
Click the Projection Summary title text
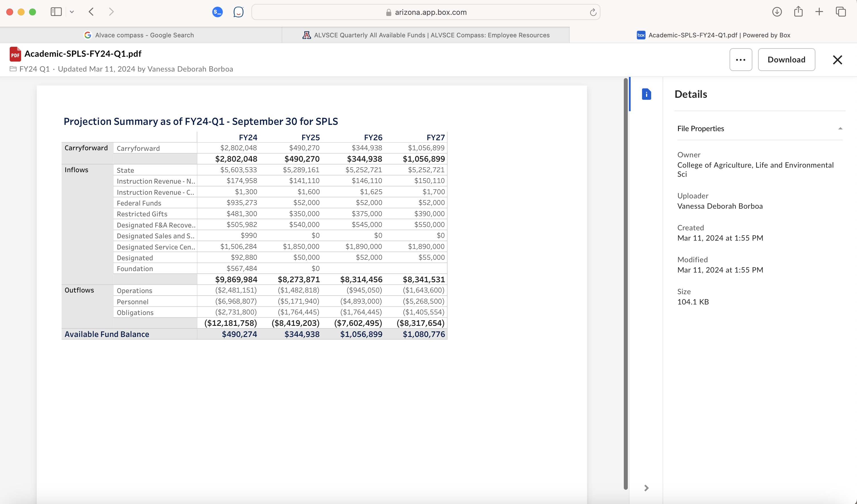[201, 121]
